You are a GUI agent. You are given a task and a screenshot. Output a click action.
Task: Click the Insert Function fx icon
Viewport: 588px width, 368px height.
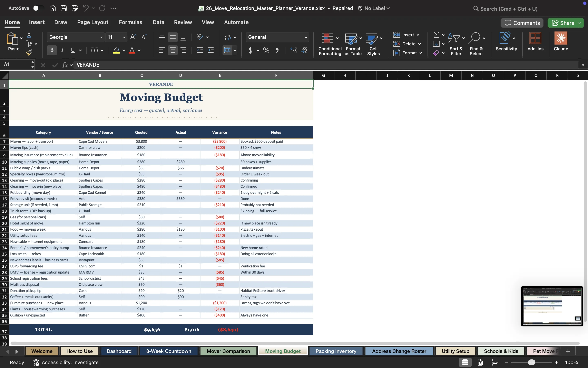click(x=65, y=65)
